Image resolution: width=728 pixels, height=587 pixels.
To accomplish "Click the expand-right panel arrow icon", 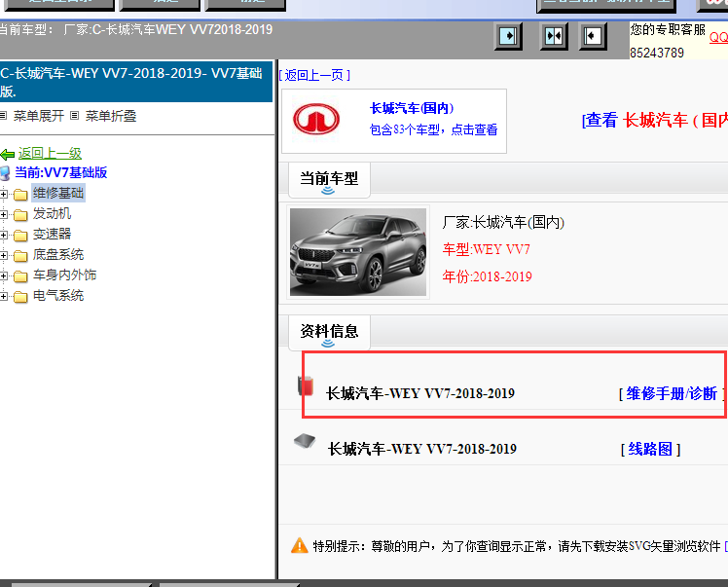I will pos(508,36).
